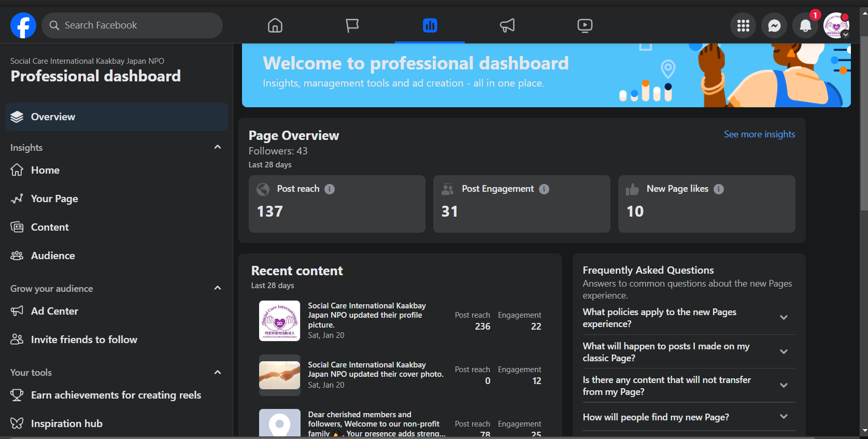Select the Professional dashboard chart icon
This screenshot has height=439, width=868.
pyautogui.click(x=430, y=25)
